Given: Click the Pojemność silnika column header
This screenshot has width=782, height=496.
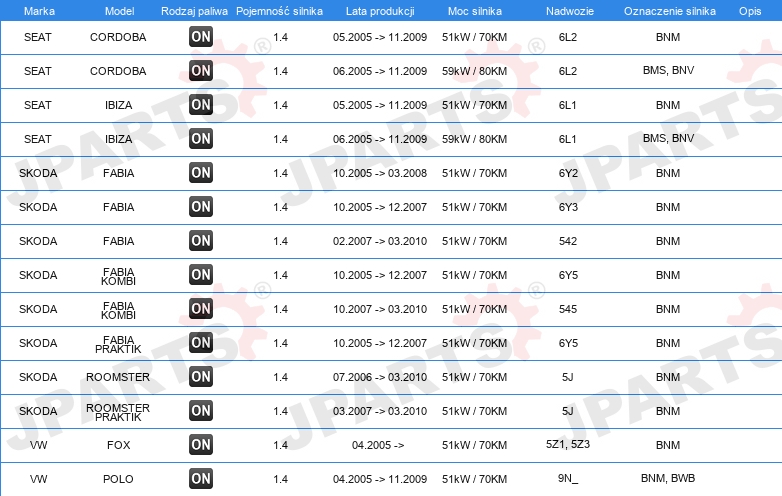Looking at the screenshot, I should click(x=279, y=11).
